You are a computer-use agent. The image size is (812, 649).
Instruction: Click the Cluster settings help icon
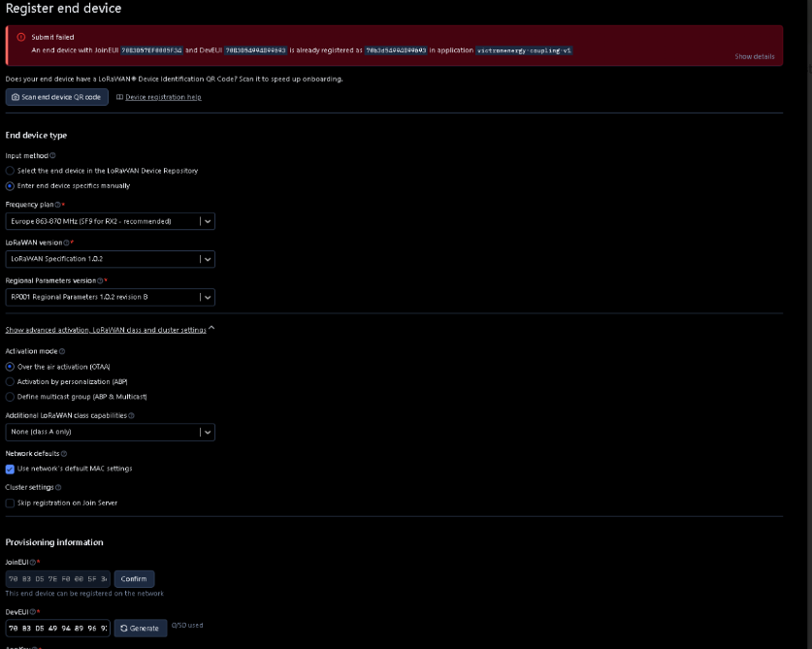click(58, 487)
